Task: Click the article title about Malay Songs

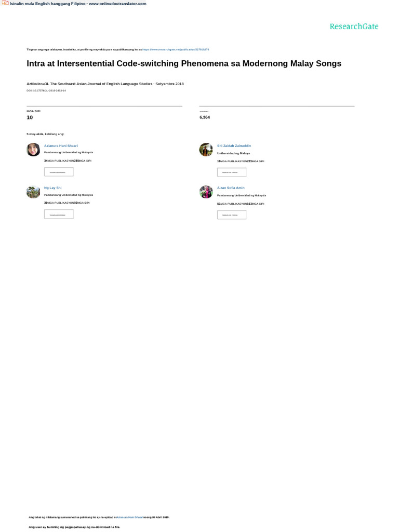Action: 184,64
